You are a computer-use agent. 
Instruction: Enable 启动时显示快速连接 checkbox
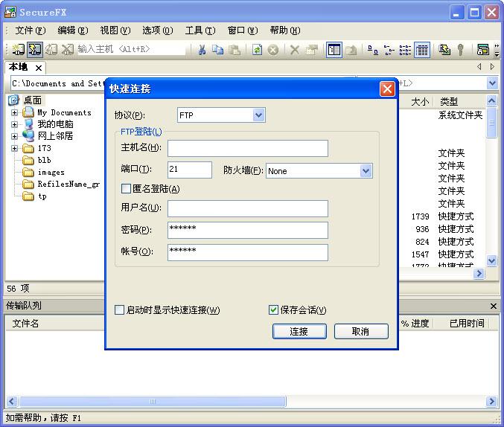pos(119,310)
